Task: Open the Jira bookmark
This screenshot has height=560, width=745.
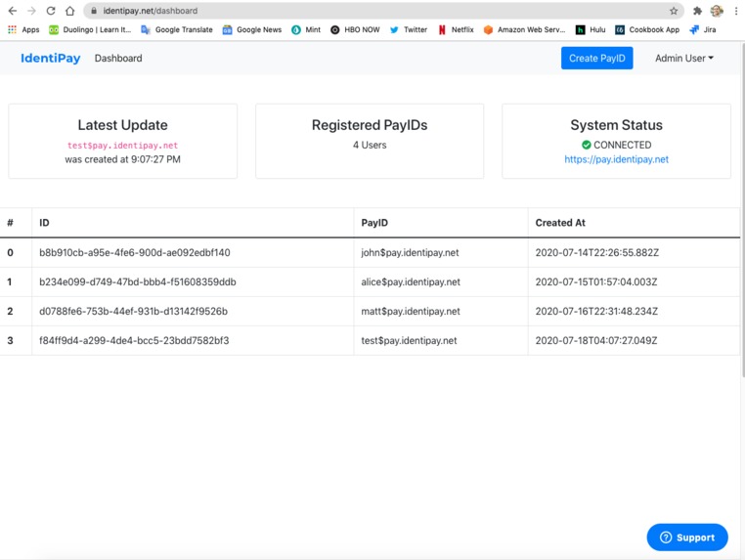Action: point(703,29)
